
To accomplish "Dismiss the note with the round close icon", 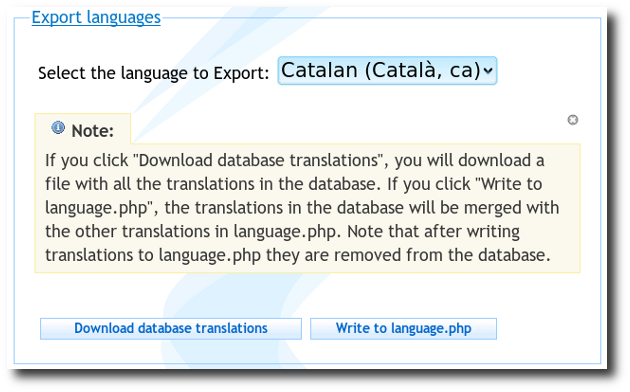I will pyautogui.click(x=573, y=120).
